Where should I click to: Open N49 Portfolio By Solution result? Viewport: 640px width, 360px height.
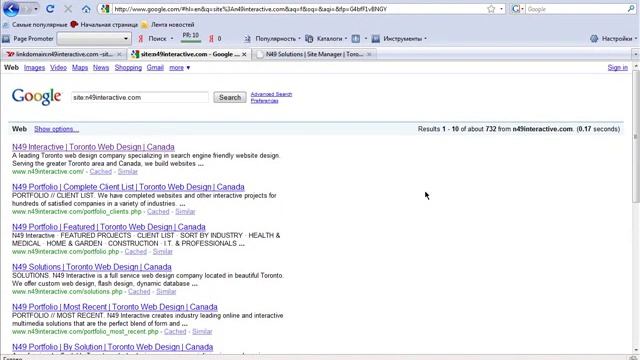[x=113, y=347]
